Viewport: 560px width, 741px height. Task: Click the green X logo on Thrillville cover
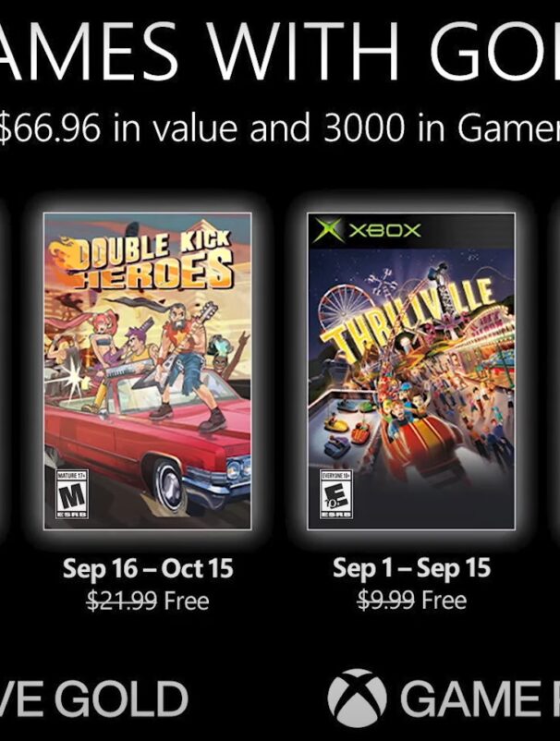click(325, 231)
